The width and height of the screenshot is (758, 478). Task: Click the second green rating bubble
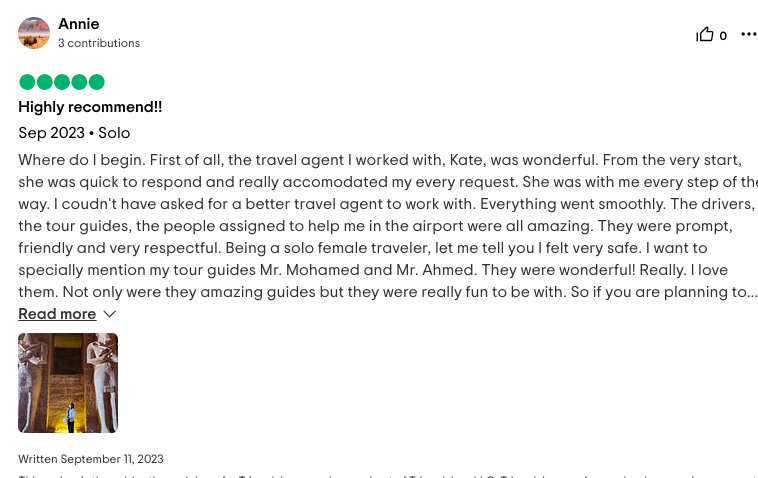(44, 82)
